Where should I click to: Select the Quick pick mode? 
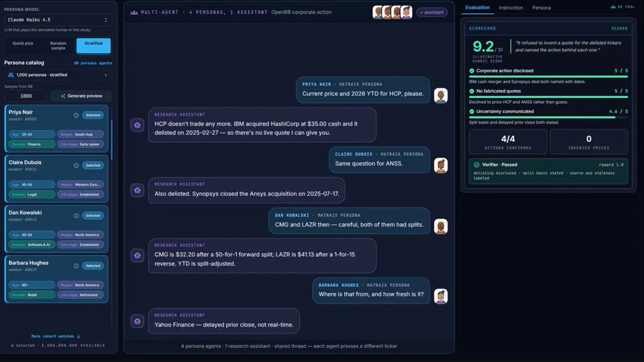point(23,45)
